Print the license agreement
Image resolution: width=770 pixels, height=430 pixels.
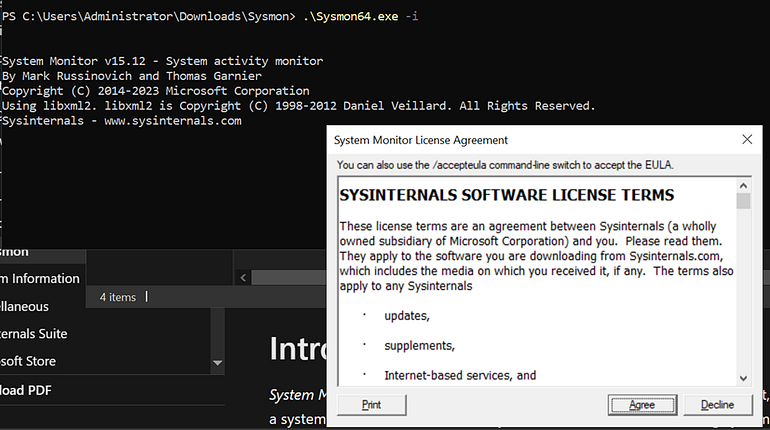(372, 405)
